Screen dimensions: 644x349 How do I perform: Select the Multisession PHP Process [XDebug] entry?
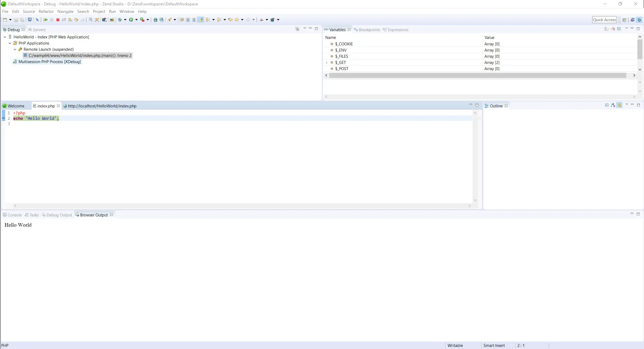[x=50, y=62]
